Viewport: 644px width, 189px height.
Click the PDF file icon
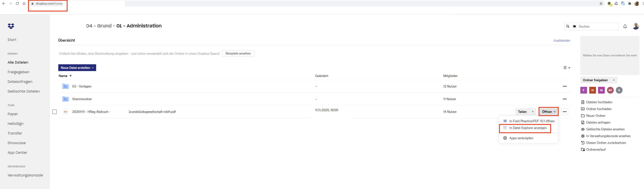coord(66,112)
